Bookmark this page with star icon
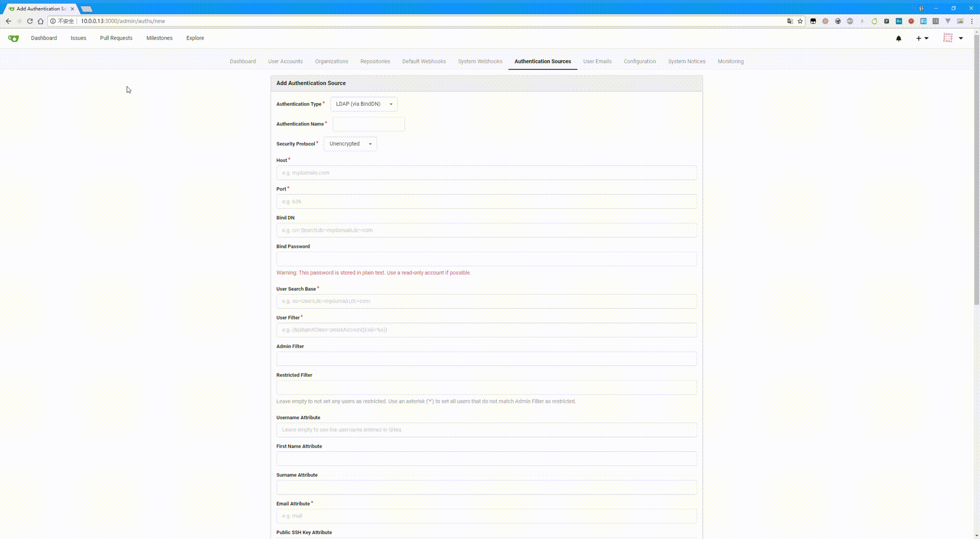This screenshot has height=539, width=980. [x=800, y=21]
